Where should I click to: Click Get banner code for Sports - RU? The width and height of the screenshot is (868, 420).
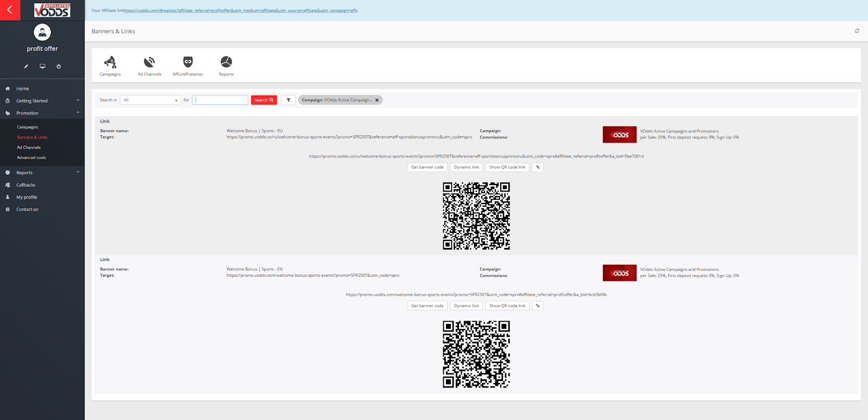click(x=427, y=167)
